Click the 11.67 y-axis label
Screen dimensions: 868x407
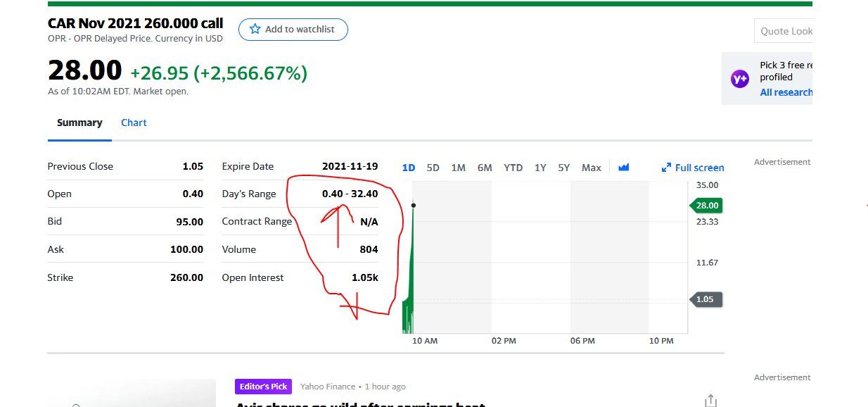point(707,263)
